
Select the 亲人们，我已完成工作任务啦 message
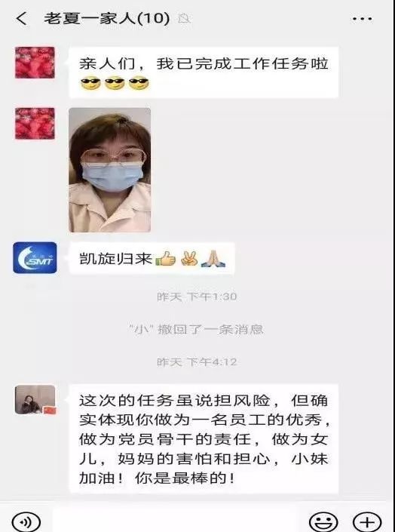[x=204, y=72]
